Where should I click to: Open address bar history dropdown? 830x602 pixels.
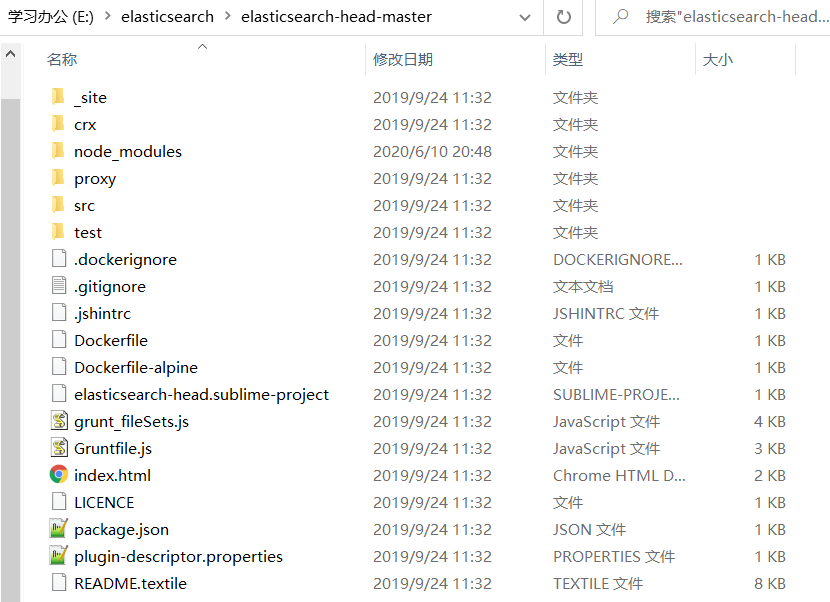pyautogui.click(x=525, y=17)
